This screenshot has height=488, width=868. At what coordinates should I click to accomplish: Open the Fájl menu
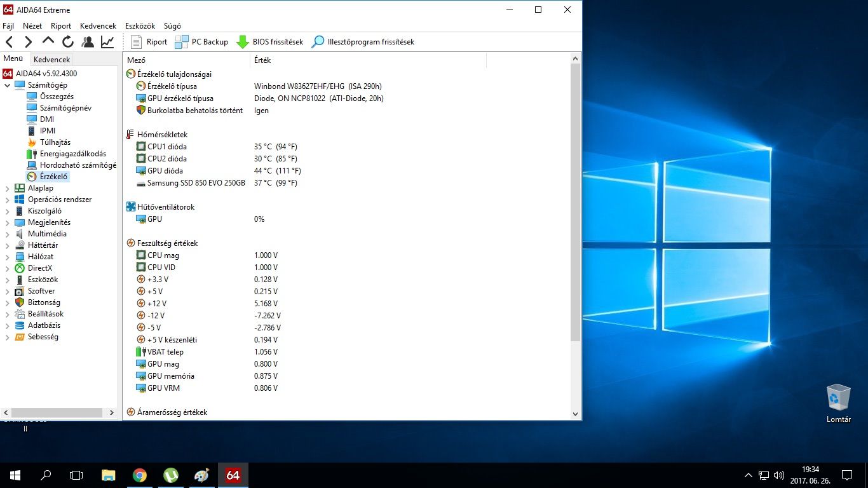(x=8, y=26)
